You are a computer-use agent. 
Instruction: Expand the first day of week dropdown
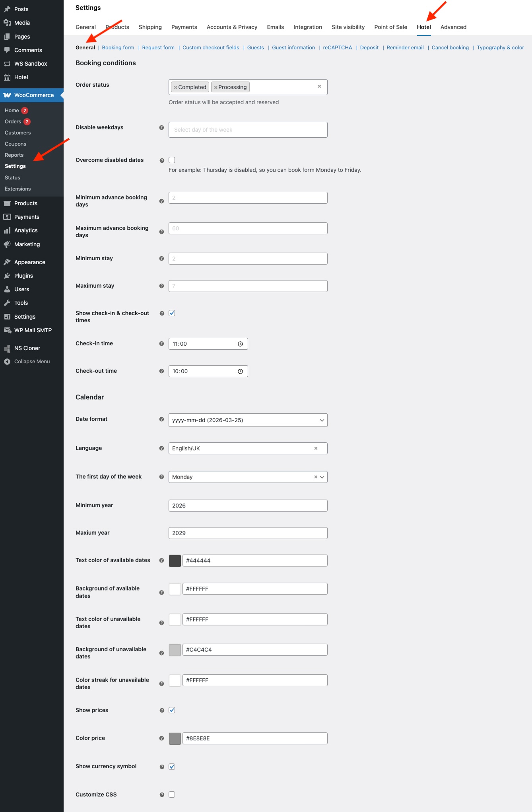point(322,477)
